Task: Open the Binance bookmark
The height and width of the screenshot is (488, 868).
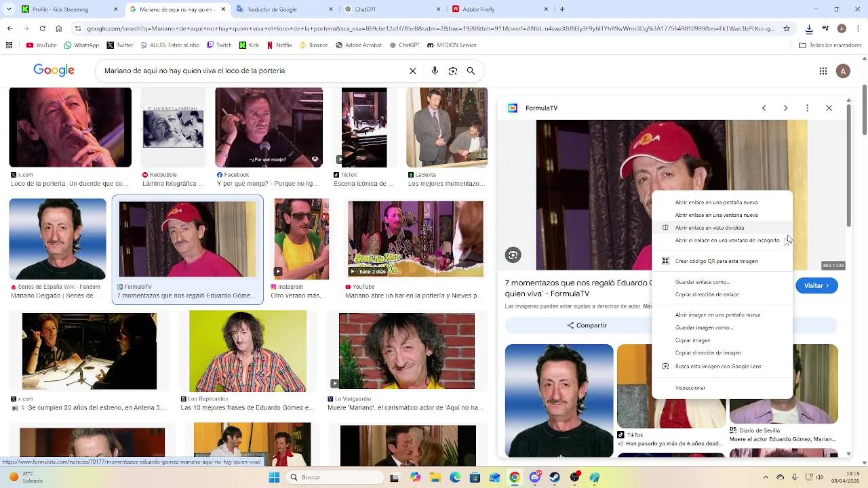Action: [x=313, y=45]
